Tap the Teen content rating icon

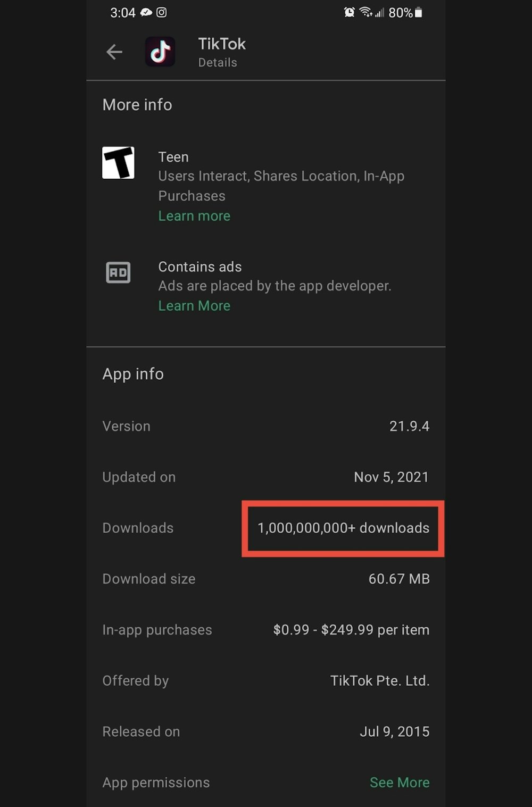(118, 163)
